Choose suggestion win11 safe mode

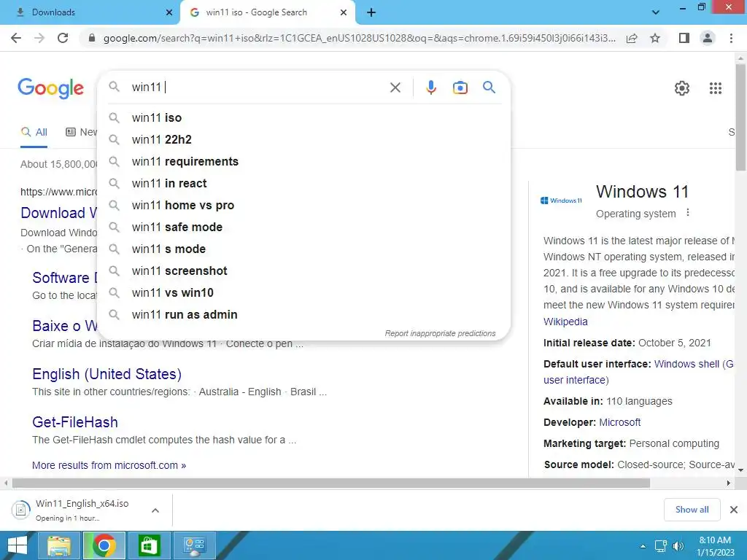click(x=303, y=227)
